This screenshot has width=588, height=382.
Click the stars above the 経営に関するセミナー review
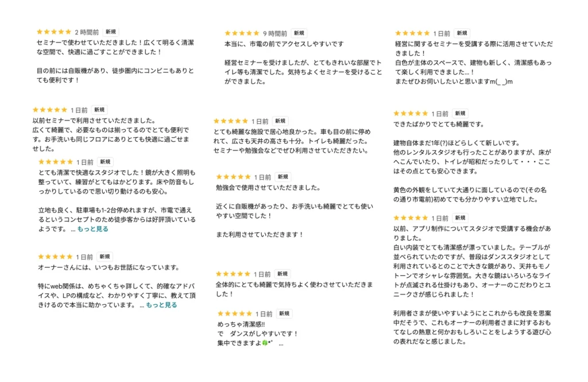click(412, 33)
